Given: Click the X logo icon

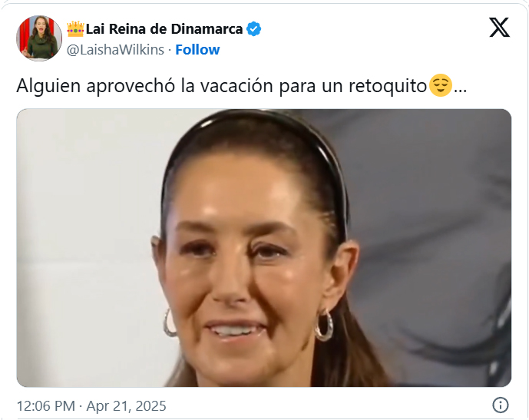Looking at the screenshot, I should click(499, 28).
